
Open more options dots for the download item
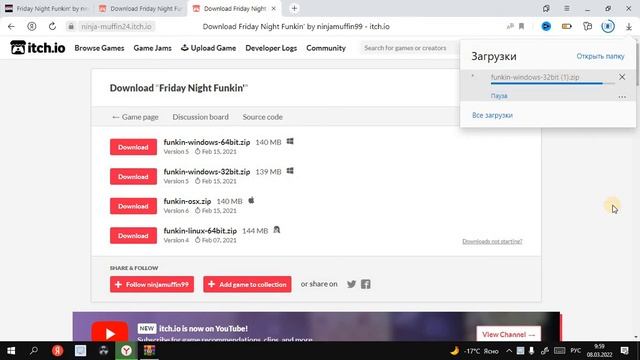[x=622, y=97]
